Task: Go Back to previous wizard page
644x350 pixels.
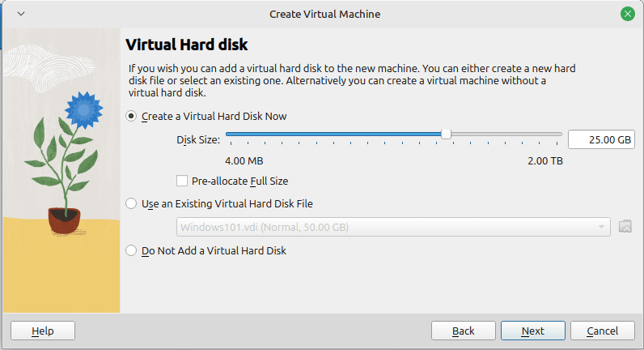Action: (x=464, y=331)
